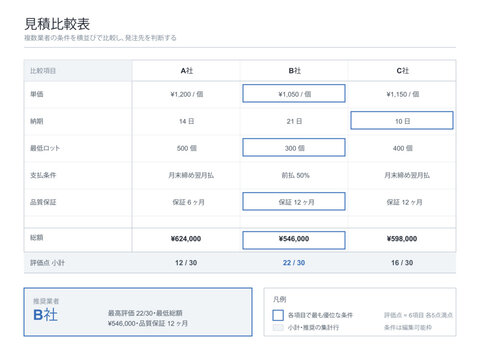Image resolution: width=480 pixels, height=360 pixels.
Task: Click B社 blue score 22 / 30
Action: (x=294, y=263)
